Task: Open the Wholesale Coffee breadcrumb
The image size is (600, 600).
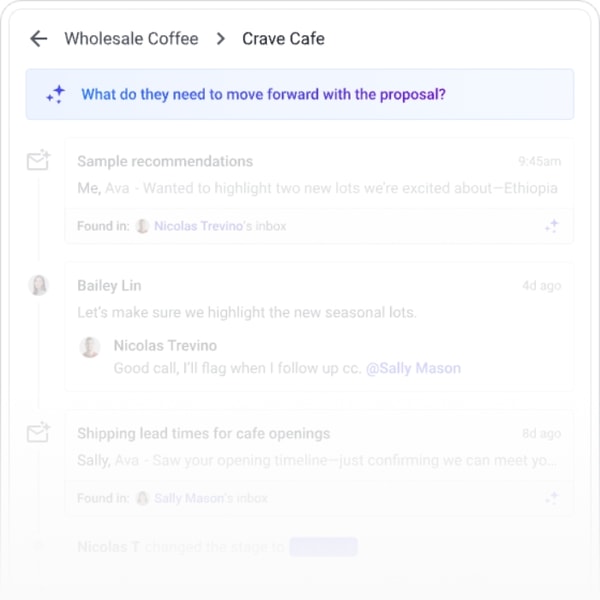Action: 131,39
